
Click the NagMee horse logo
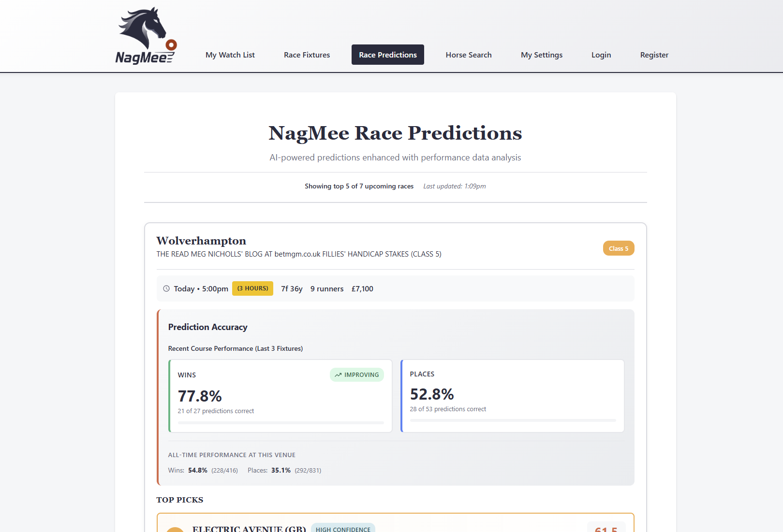click(146, 36)
